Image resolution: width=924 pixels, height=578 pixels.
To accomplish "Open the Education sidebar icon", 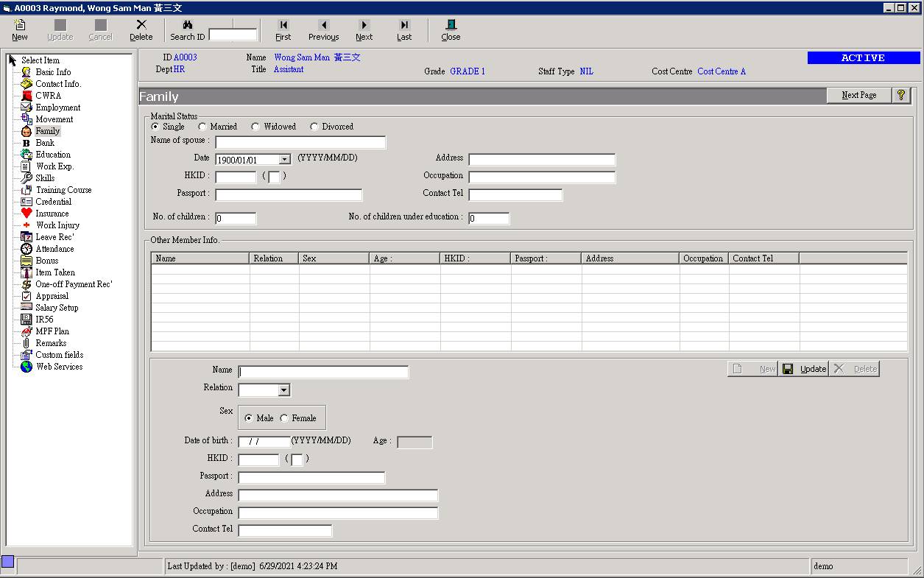I will tap(27, 155).
